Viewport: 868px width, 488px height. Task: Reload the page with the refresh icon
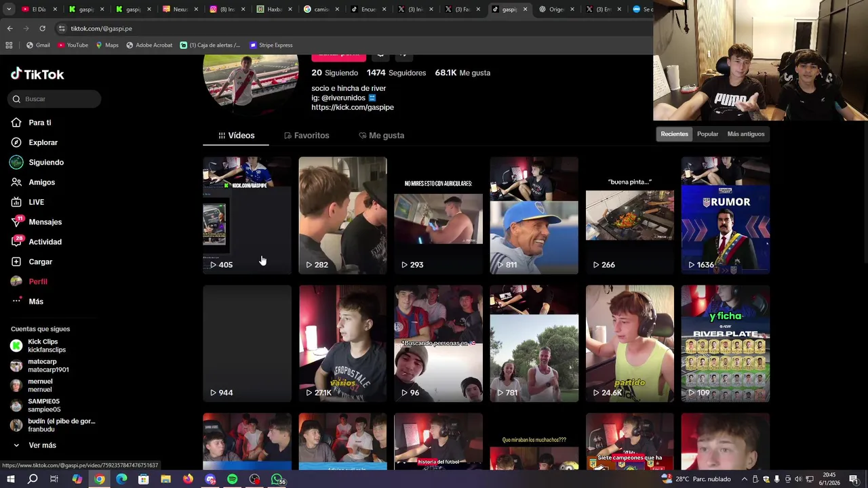click(x=42, y=28)
